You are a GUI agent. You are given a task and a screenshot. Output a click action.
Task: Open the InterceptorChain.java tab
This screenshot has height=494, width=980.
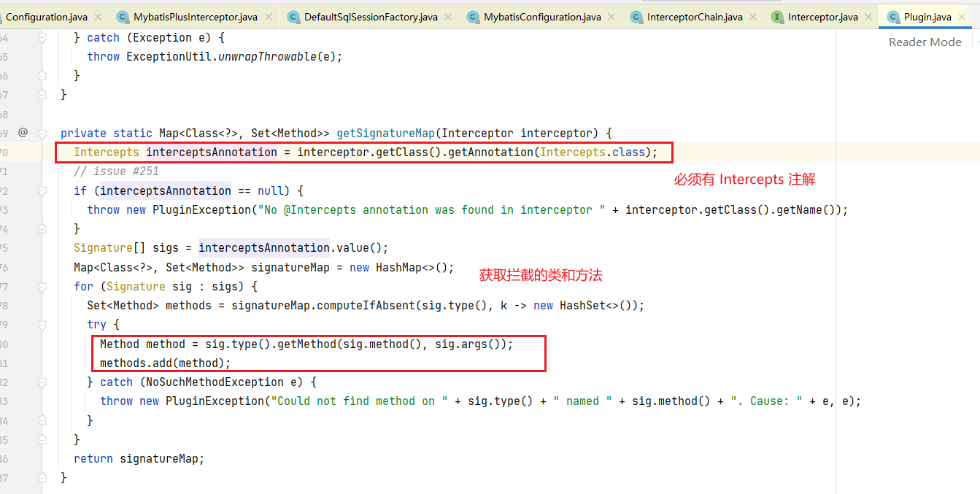click(x=693, y=17)
